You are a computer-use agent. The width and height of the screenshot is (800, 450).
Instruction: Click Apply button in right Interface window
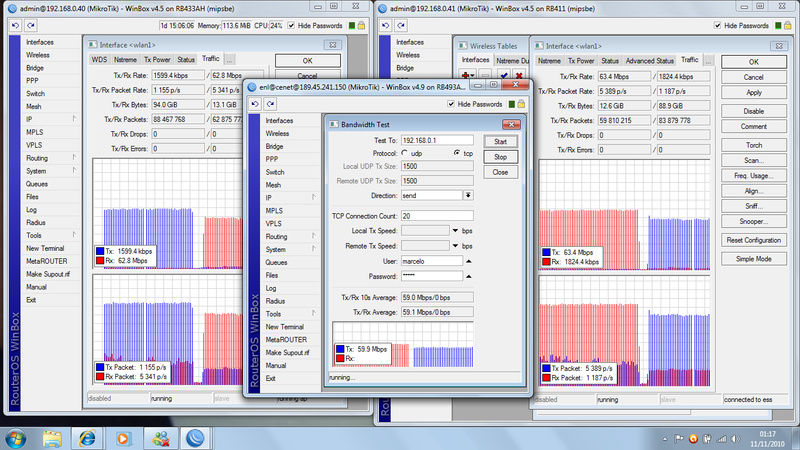click(754, 93)
